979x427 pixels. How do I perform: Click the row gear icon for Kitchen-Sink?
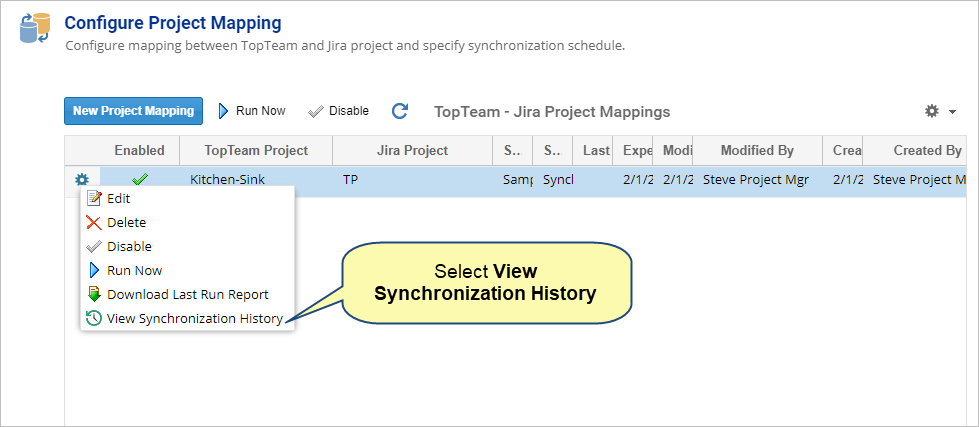coord(82,180)
